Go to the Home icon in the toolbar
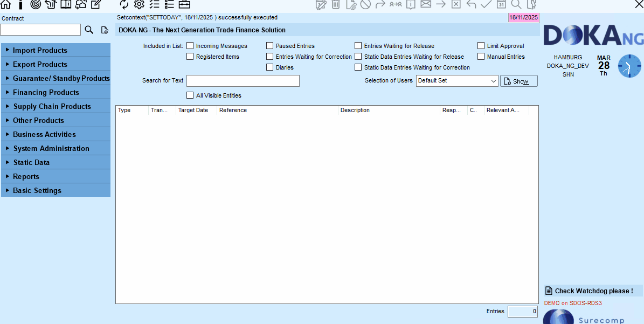Image resolution: width=644 pixels, height=324 pixels. [x=6, y=4]
